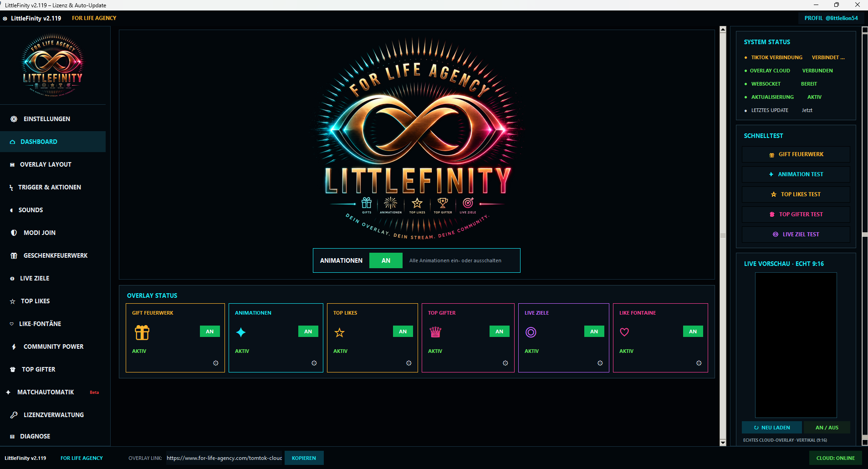
Task: Open the Live Ziele section
Action: [53, 278]
